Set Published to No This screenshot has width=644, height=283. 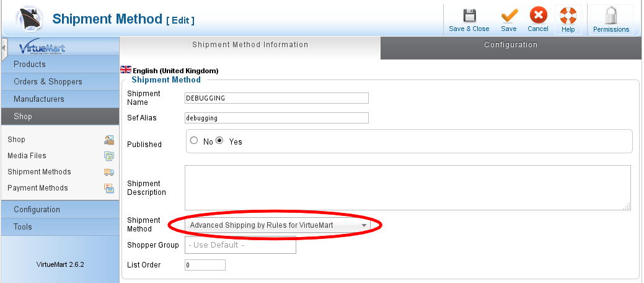[x=195, y=141]
